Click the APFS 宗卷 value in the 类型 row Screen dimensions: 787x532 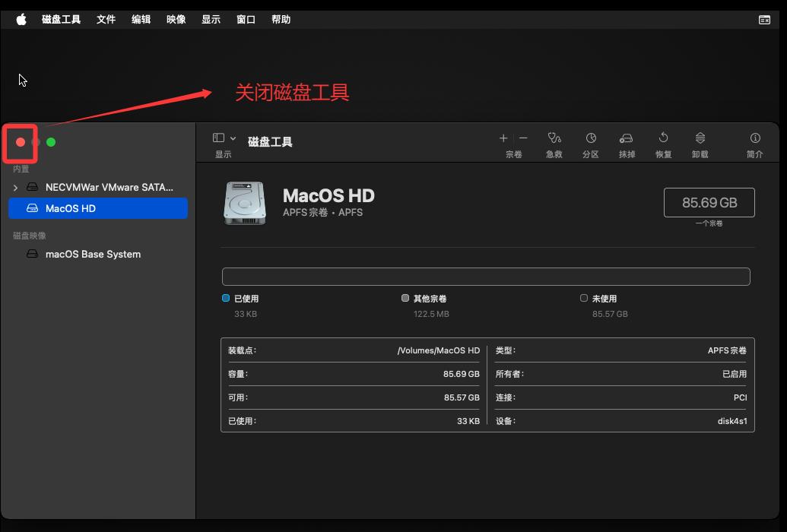[727, 351]
